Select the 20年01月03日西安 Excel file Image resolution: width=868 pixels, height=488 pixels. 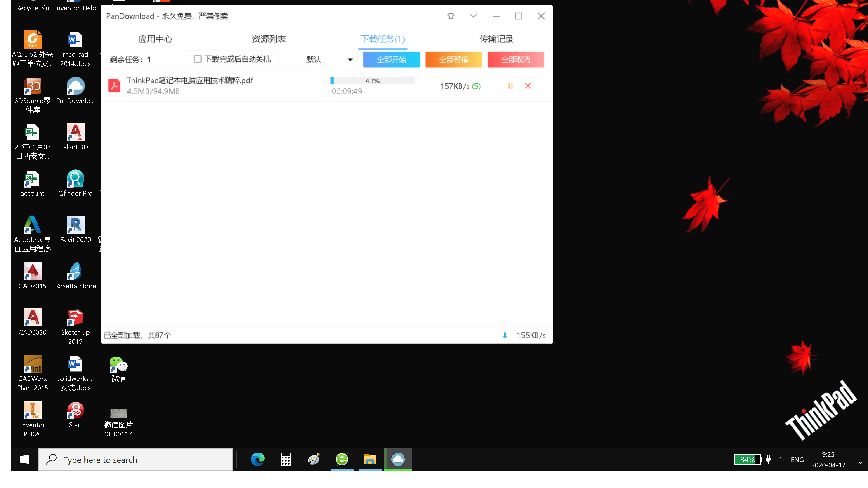pyautogui.click(x=33, y=142)
